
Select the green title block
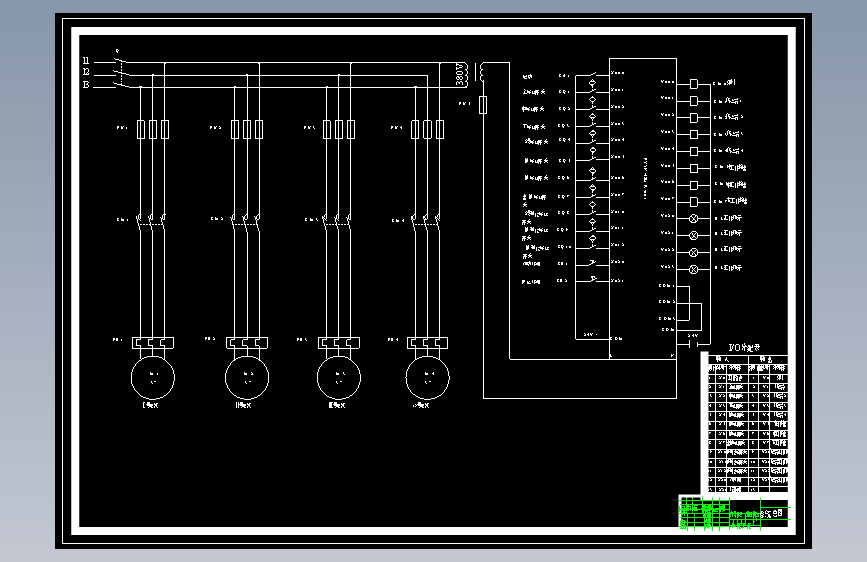coord(734,513)
